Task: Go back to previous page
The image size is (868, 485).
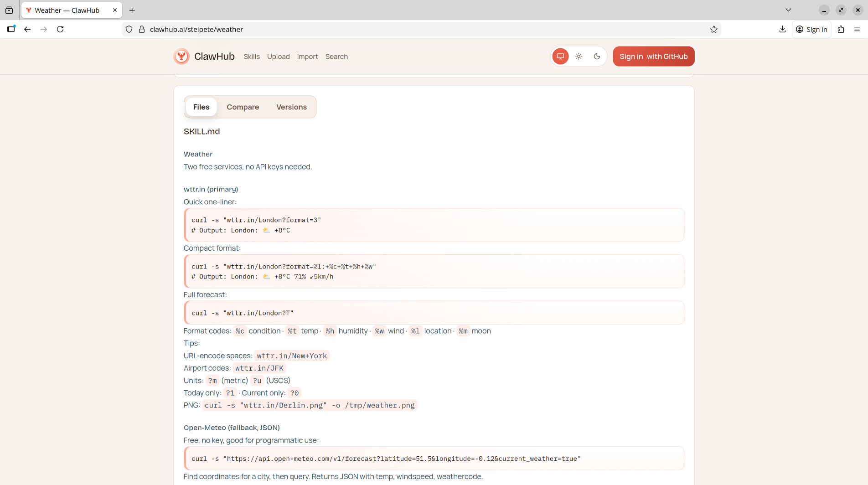Action: [27, 29]
